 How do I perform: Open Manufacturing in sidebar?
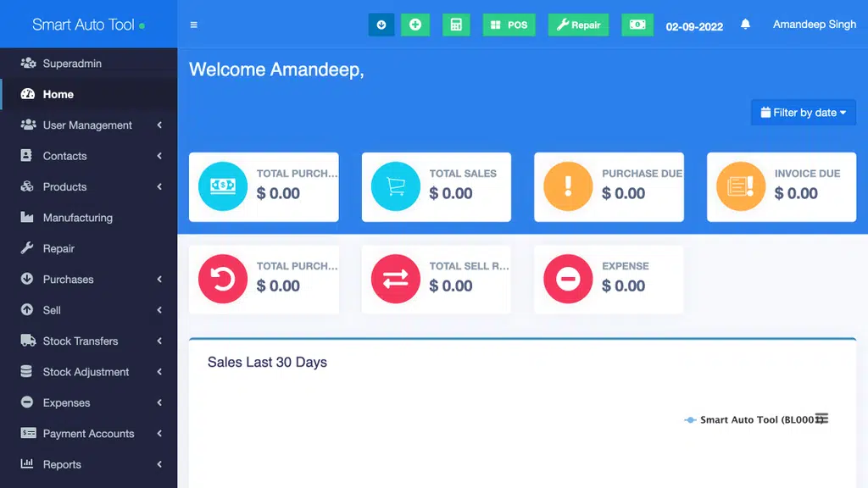coord(88,218)
